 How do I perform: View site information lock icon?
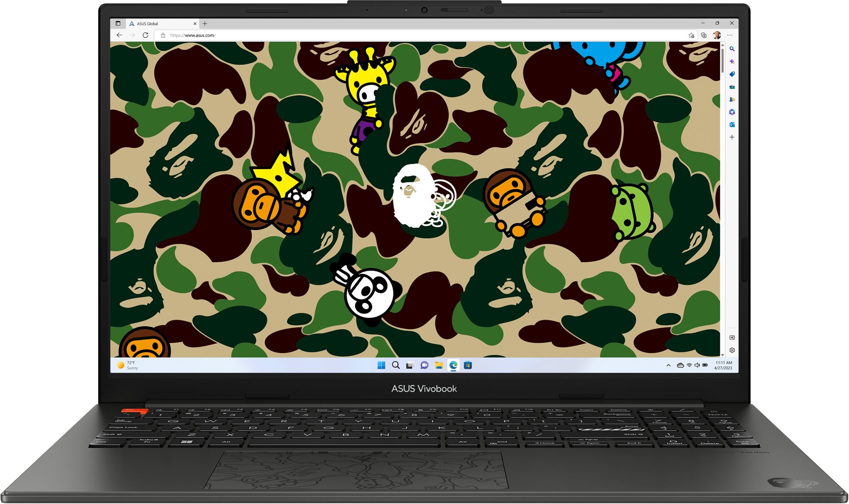click(x=163, y=35)
